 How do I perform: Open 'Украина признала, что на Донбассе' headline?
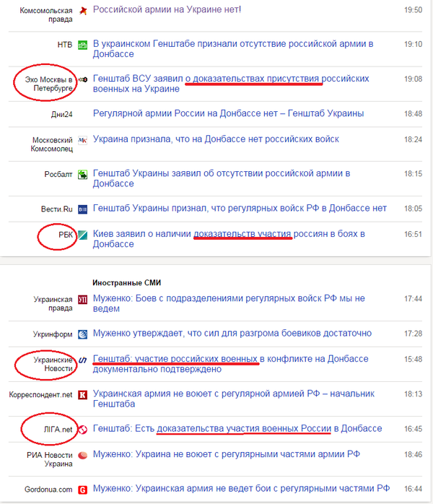(216, 139)
